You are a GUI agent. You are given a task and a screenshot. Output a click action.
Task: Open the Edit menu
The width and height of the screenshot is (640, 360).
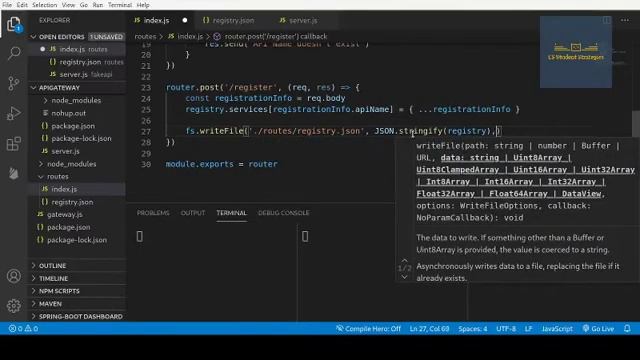point(22,5)
